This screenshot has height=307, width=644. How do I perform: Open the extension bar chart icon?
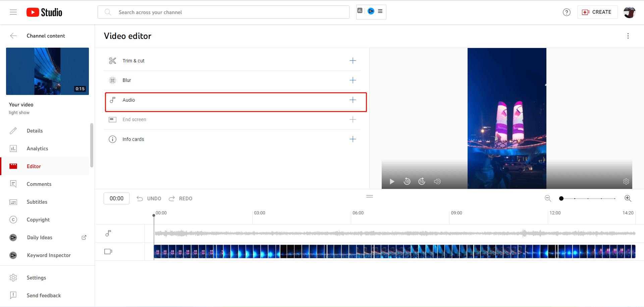pyautogui.click(x=360, y=11)
